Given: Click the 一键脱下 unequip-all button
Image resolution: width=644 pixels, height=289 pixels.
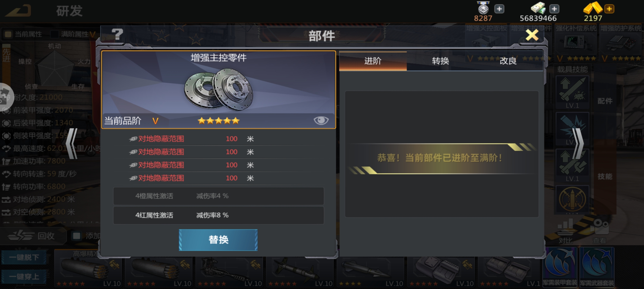Looking at the screenshot, I should tap(24, 257).
